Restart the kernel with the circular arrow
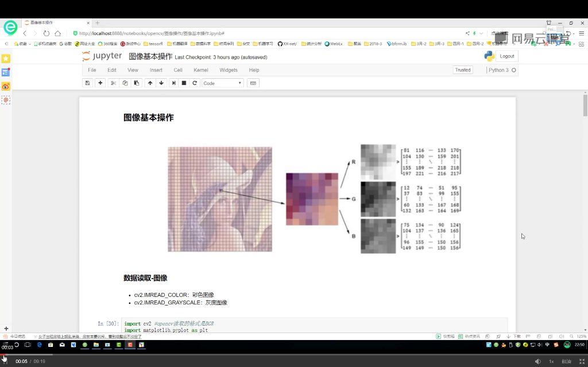This screenshot has width=588, height=367. [x=195, y=83]
